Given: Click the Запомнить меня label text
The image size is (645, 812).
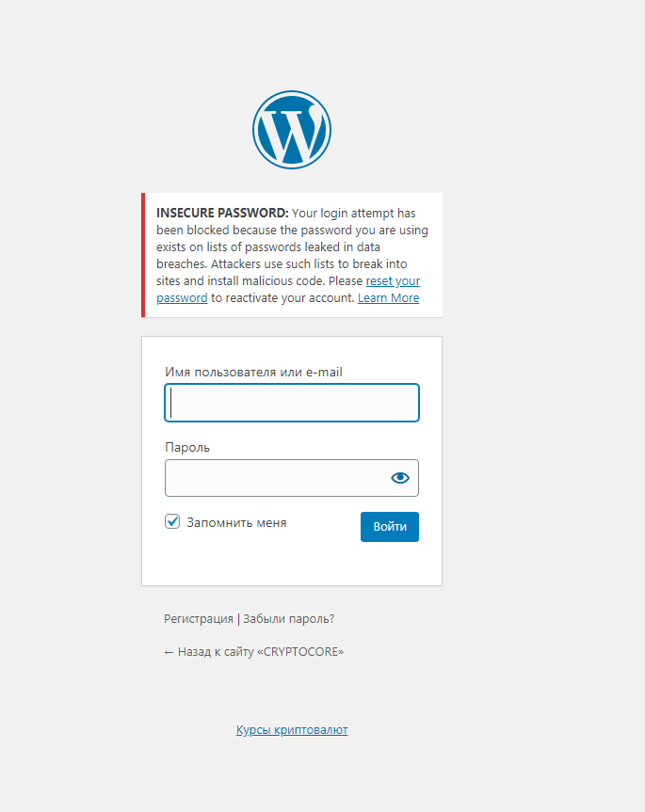Looking at the screenshot, I should (x=236, y=522).
